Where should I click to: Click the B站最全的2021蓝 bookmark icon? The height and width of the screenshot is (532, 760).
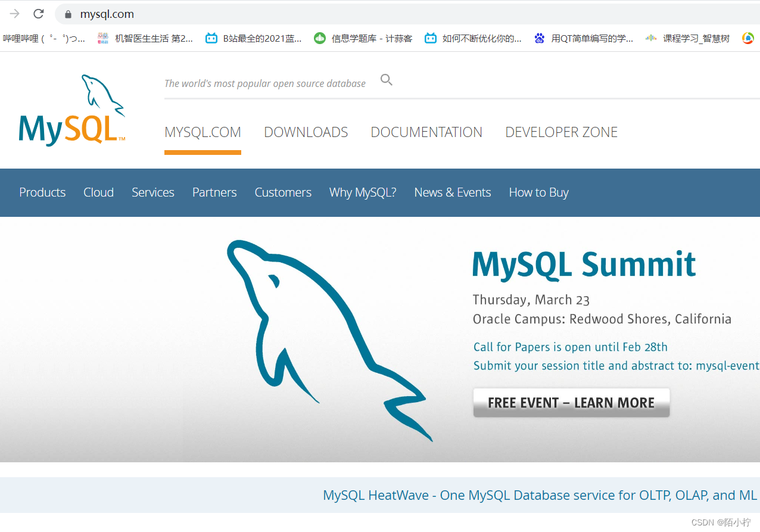(211, 38)
